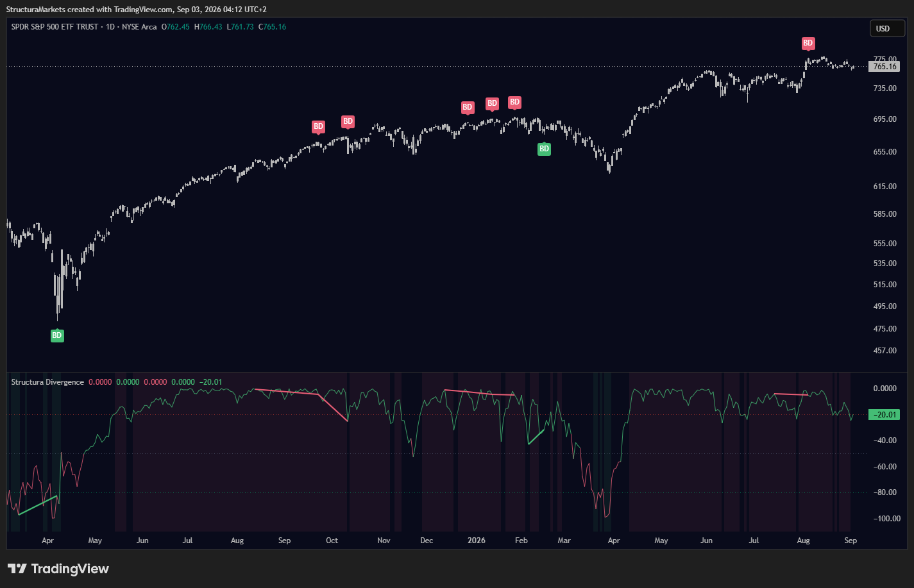Select the Structura Divergence indicator legend
Image resolution: width=914 pixels, height=588 pixels.
point(47,382)
